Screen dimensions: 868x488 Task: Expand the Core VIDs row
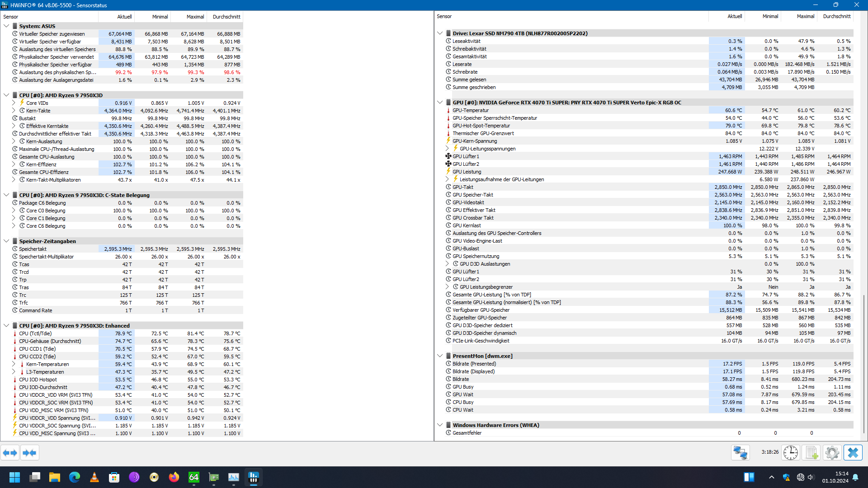[x=14, y=103]
